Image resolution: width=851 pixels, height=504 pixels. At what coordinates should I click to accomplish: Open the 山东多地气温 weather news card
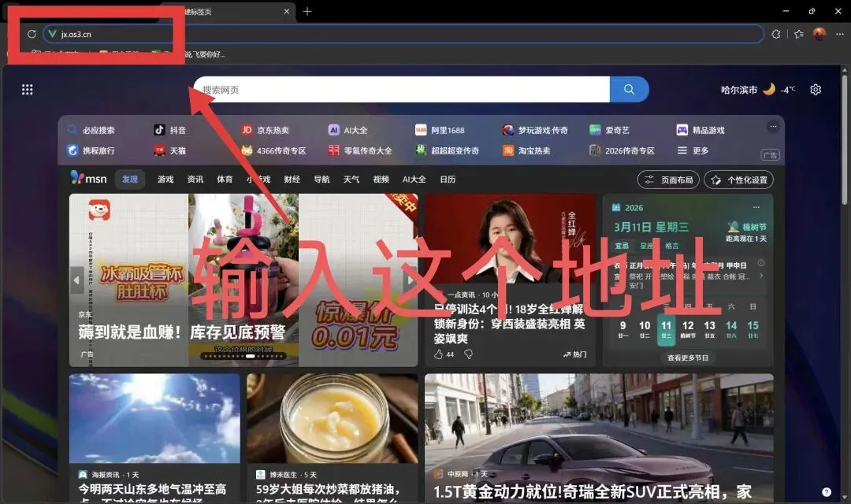(154, 439)
